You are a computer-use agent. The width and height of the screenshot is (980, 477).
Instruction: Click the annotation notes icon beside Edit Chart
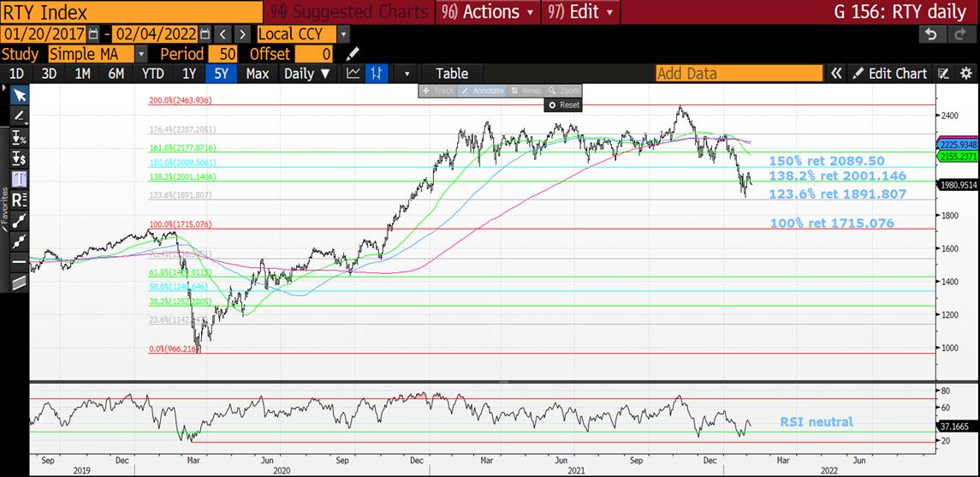point(944,74)
